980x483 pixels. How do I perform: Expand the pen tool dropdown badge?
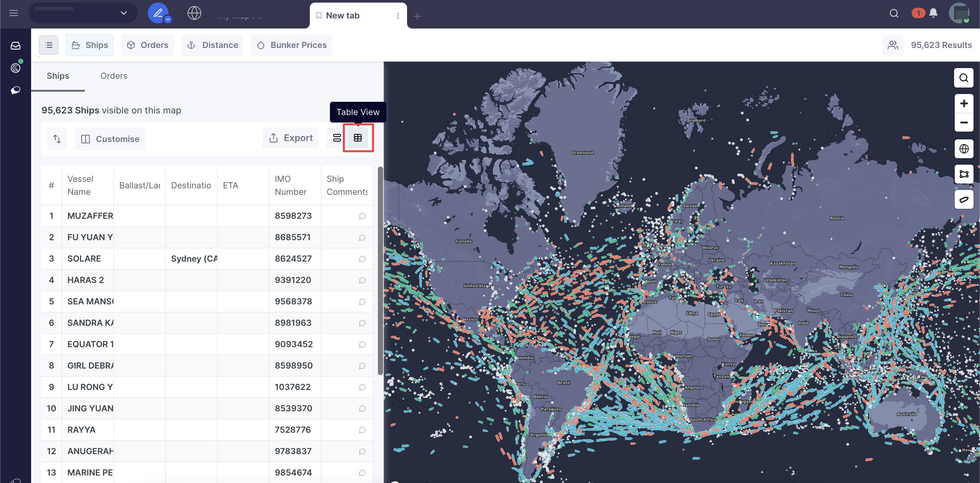click(168, 19)
